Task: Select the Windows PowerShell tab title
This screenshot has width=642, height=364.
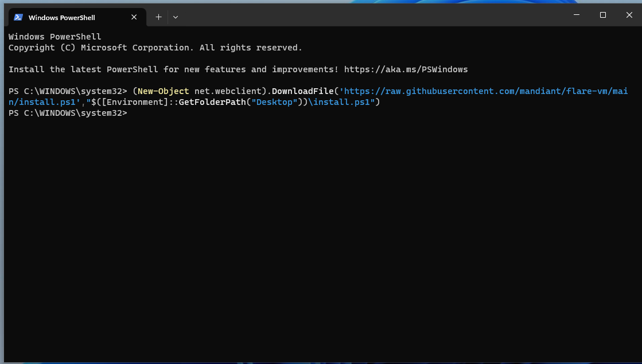Action: point(61,17)
